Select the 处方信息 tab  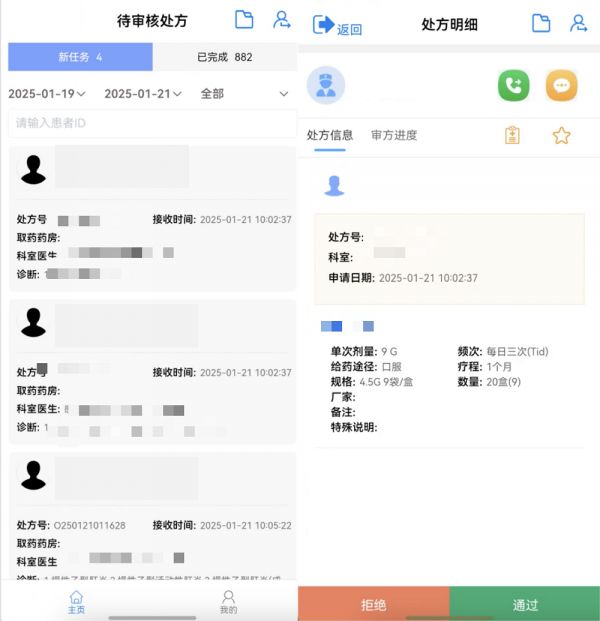tap(330, 135)
